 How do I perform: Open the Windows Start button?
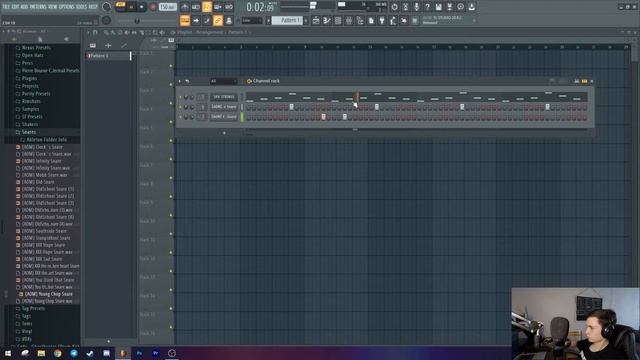coord(8,353)
